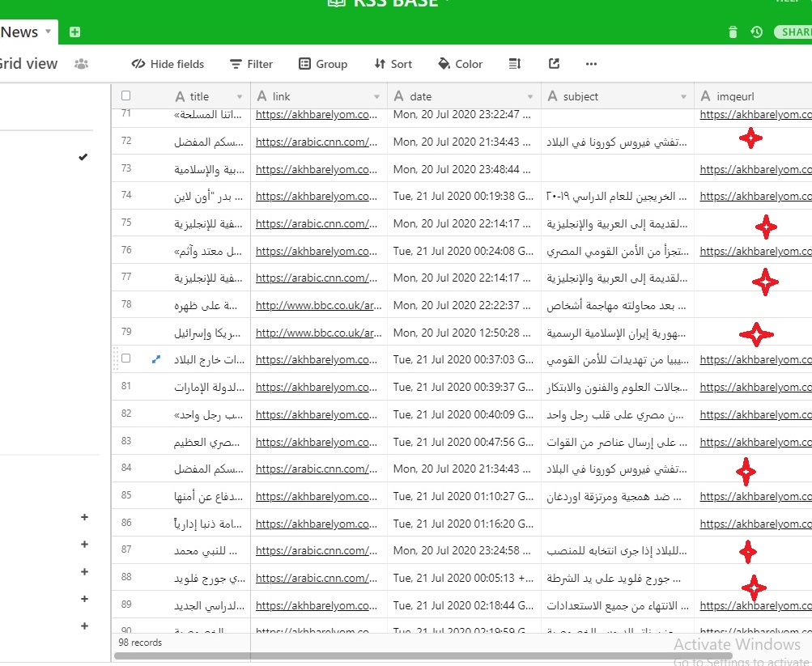Select date cell 'Tue, 21 Jul 2020 01:10:27'
This screenshot has width=812, height=666.
(x=464, y=496)
